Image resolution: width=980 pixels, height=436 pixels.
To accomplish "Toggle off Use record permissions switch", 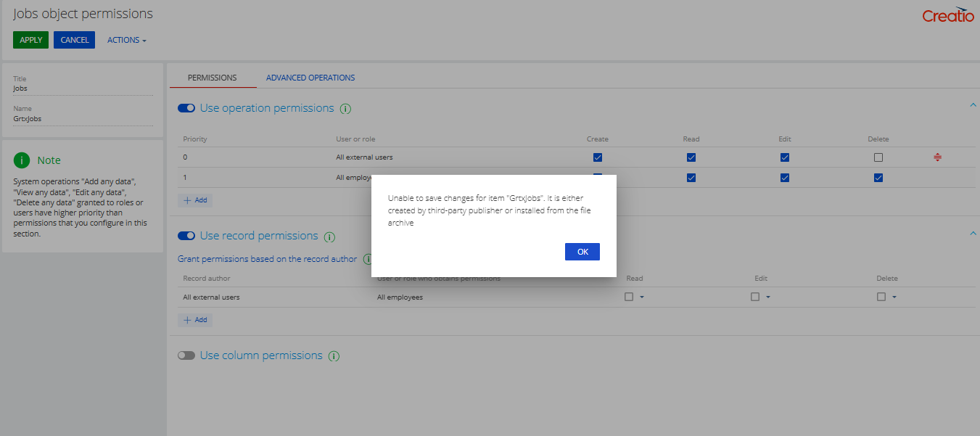I will coord(186,236).
